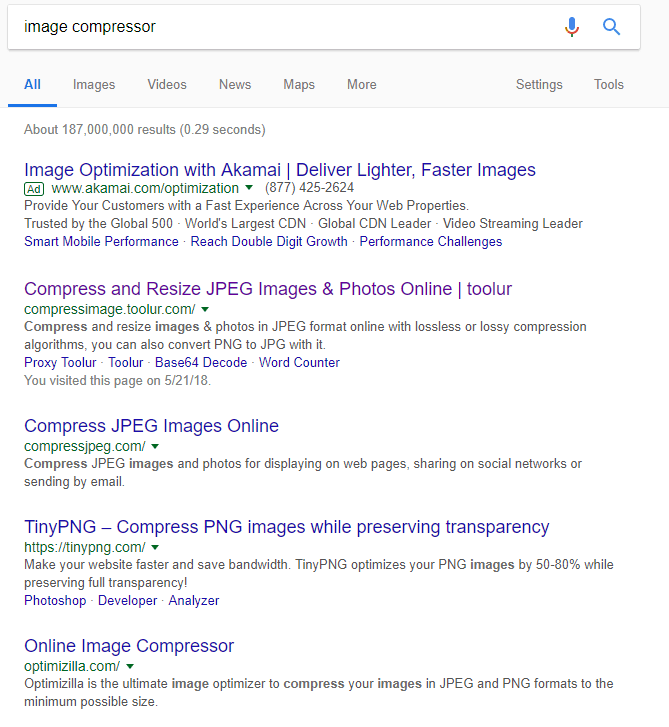Viewport: 669px width, 727px height.
Task: Click the compressimage.toolur.com URL text
Action: [109, 309]
